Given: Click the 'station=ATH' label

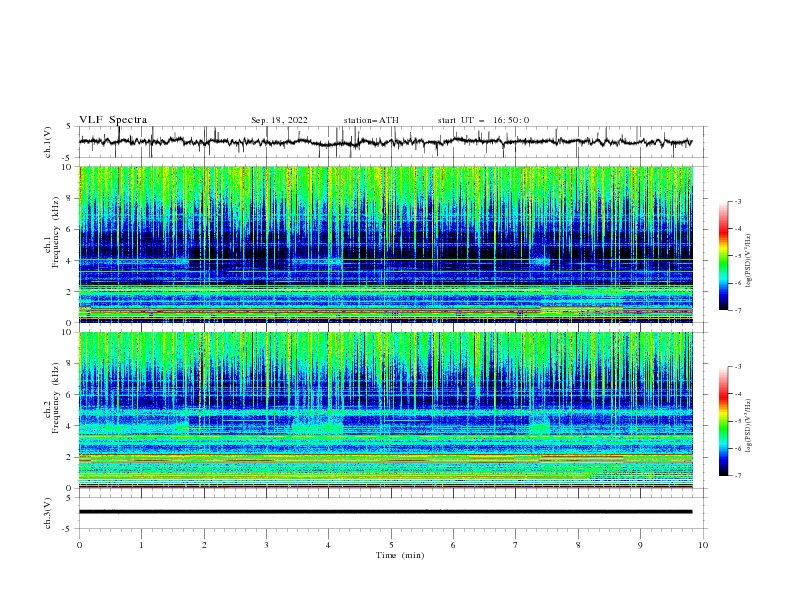Looking at the screenshot, I should click(x=371, y=120).
